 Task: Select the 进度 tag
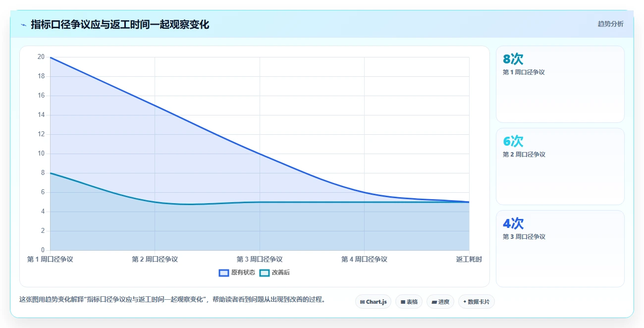coord(440,302)
